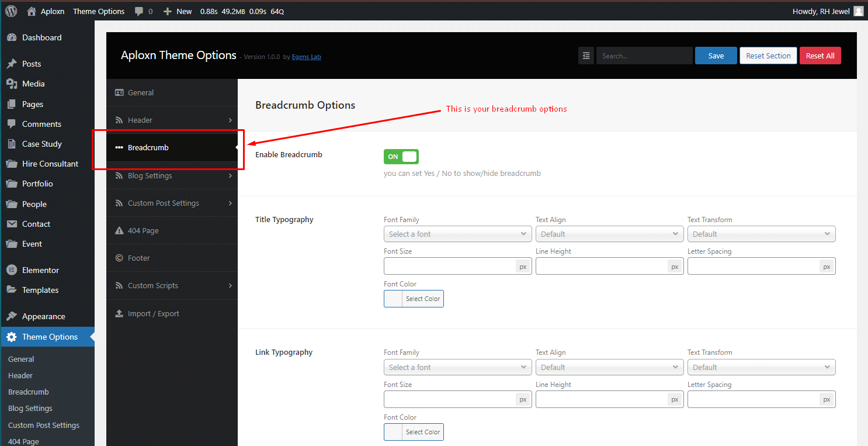The width and height of the screenshot is (868, 446).
Task: Expand the Blog Settings section chevron
Action: click(230, 175)
